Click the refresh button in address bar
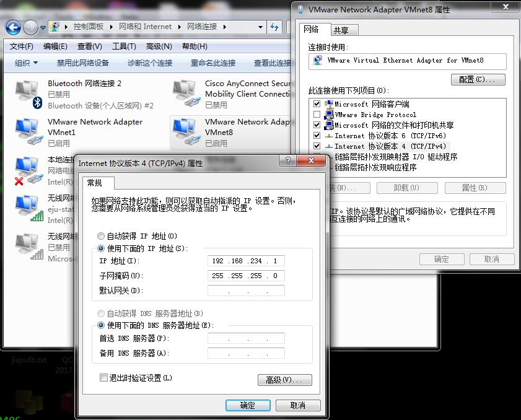521x420 pixels. click(x=274, y=27)
